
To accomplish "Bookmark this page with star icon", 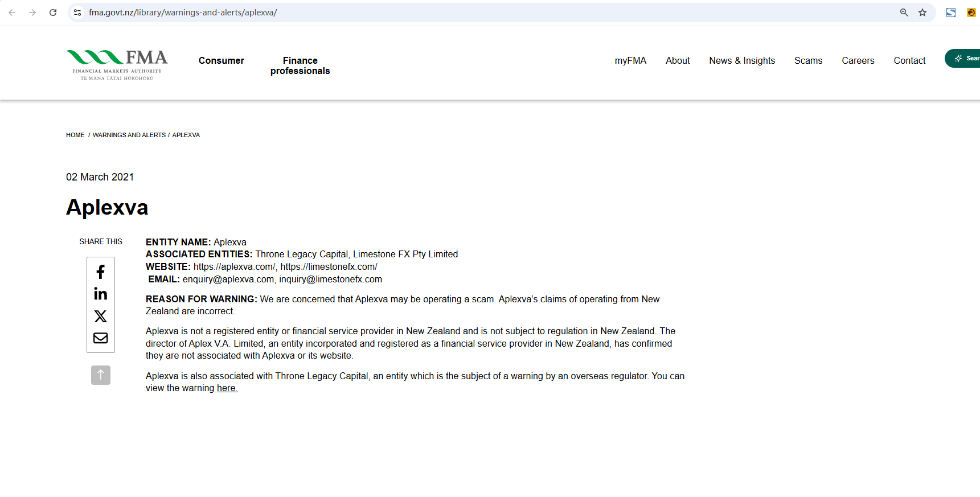I will tap(922, 13).
